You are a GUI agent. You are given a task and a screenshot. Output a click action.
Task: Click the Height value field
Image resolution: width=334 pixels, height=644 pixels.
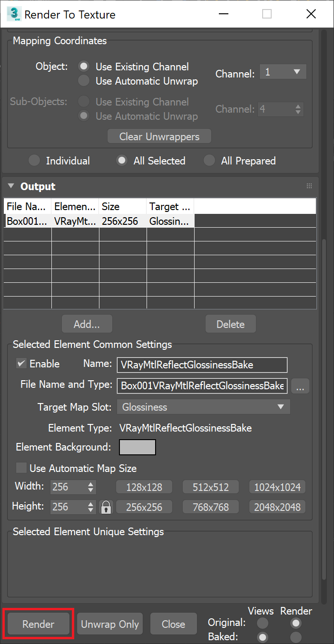(69, 507)
